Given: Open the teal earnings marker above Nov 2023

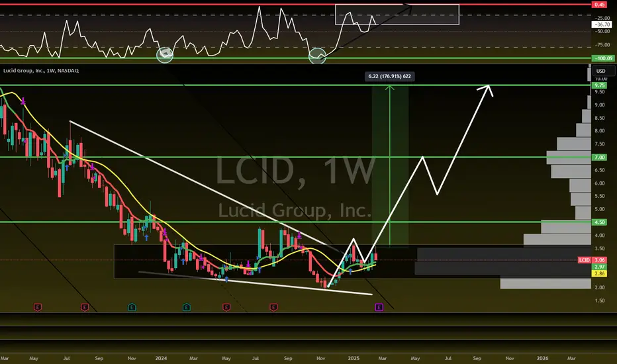Looking at the screenshot, I should [x=132, y=307].
